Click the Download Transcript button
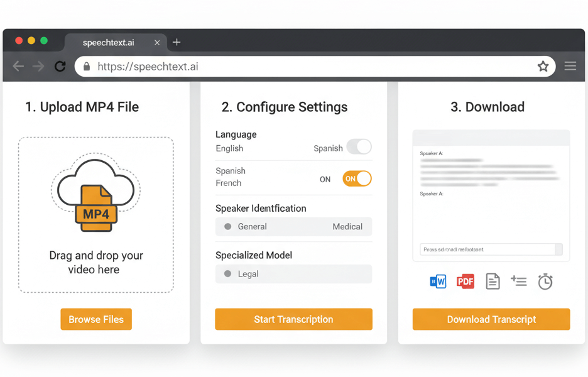This screenshot has height=377, width=588. coord(491,319)
